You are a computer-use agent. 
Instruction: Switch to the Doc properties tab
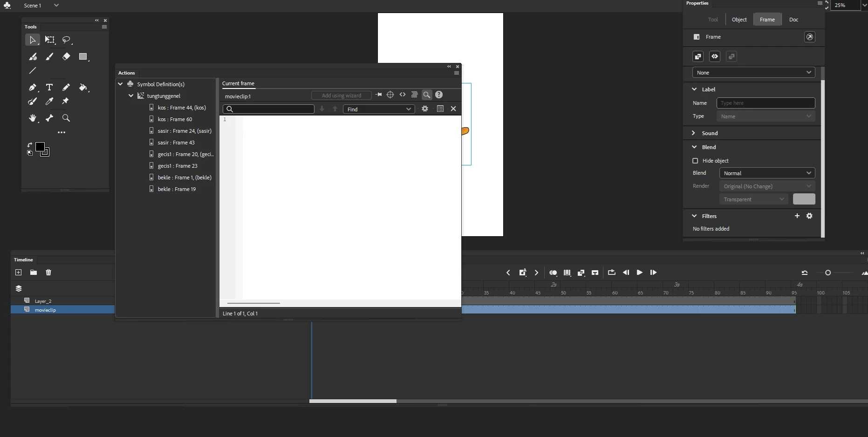click(x=793, y=20)
